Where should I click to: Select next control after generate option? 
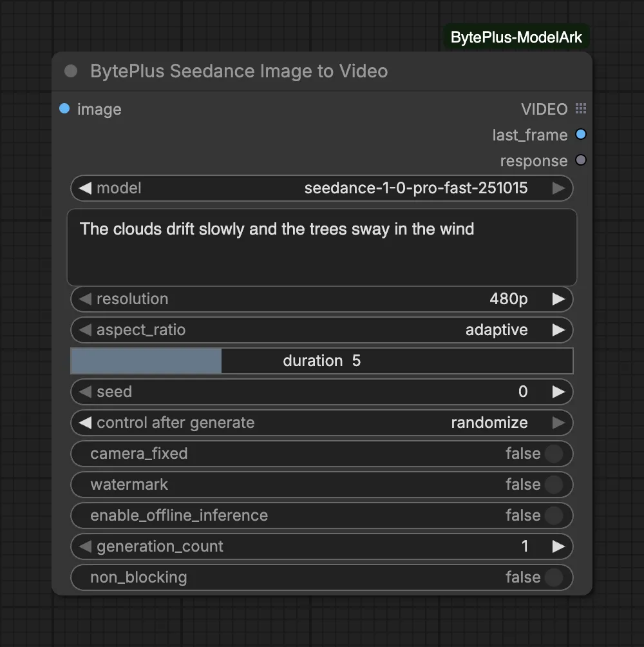coord(558,423)
